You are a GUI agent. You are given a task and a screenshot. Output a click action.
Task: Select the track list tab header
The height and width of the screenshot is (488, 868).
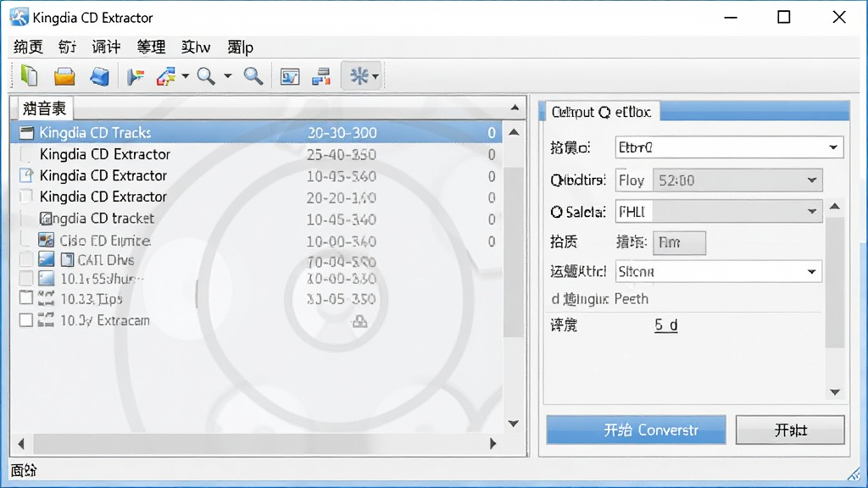coord(45,108)
